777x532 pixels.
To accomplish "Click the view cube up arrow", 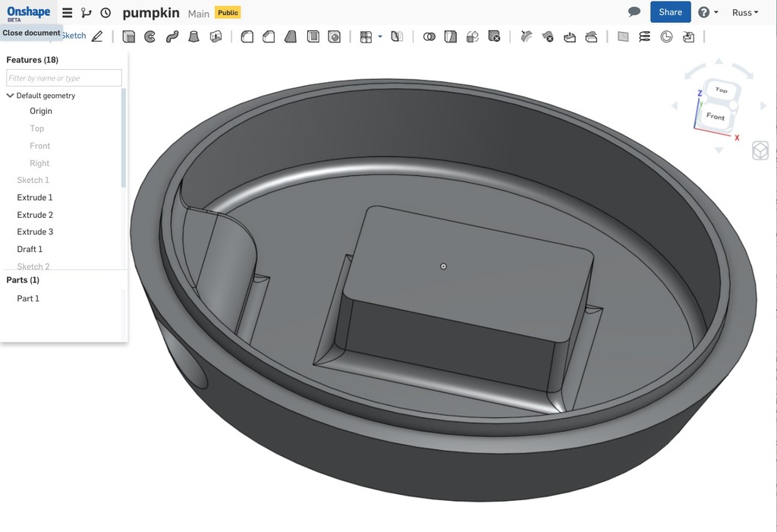I will click(719, 61).
